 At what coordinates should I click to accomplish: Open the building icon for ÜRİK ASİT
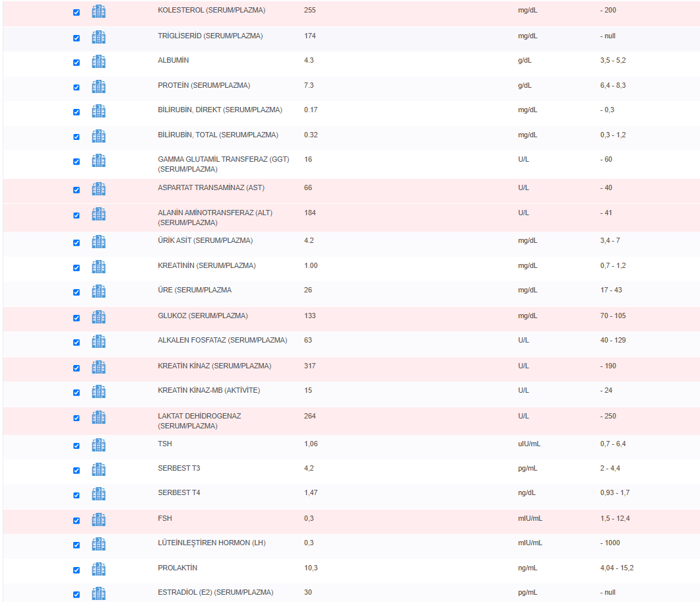point(99,242)
